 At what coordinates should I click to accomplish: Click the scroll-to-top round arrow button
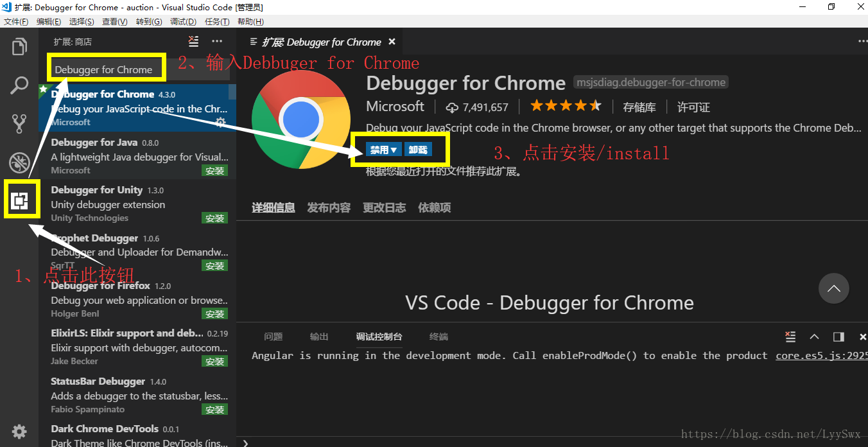click(x=834, y=289)
